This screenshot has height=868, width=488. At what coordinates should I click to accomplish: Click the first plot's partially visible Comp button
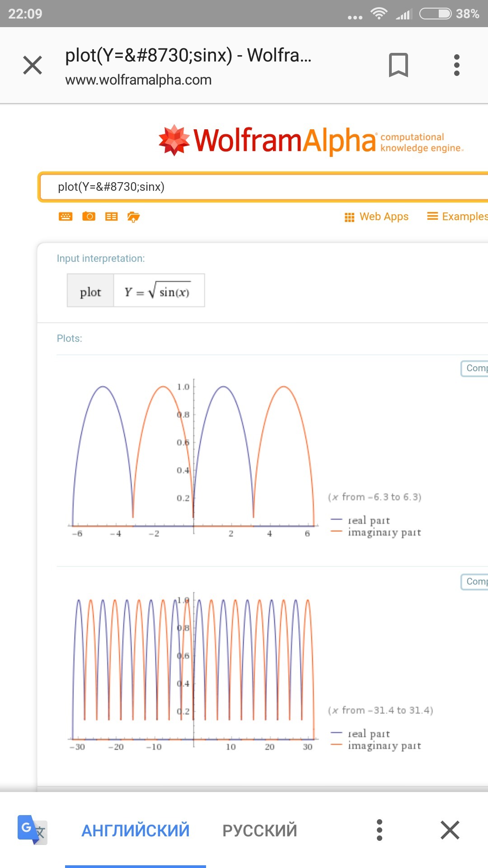474,368
